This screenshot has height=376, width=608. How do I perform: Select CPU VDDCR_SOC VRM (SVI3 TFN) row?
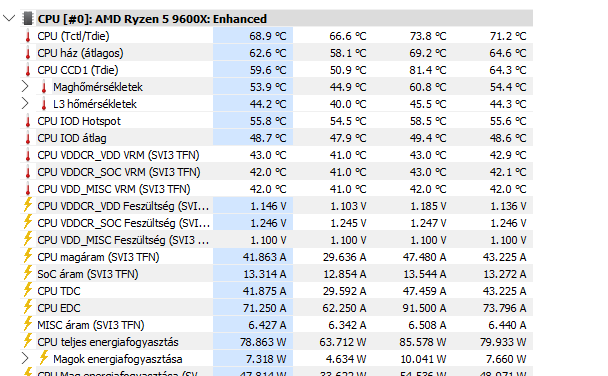pyautogui.click(x=276, y=172)
